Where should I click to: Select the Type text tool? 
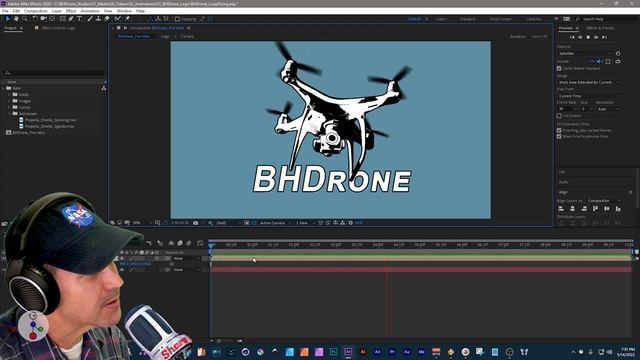pyautogui.click(x=79, y=19)
